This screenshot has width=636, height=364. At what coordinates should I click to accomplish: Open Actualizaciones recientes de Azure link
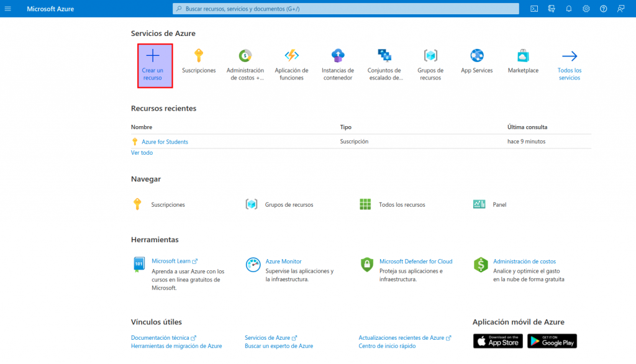tap(402, 338)
